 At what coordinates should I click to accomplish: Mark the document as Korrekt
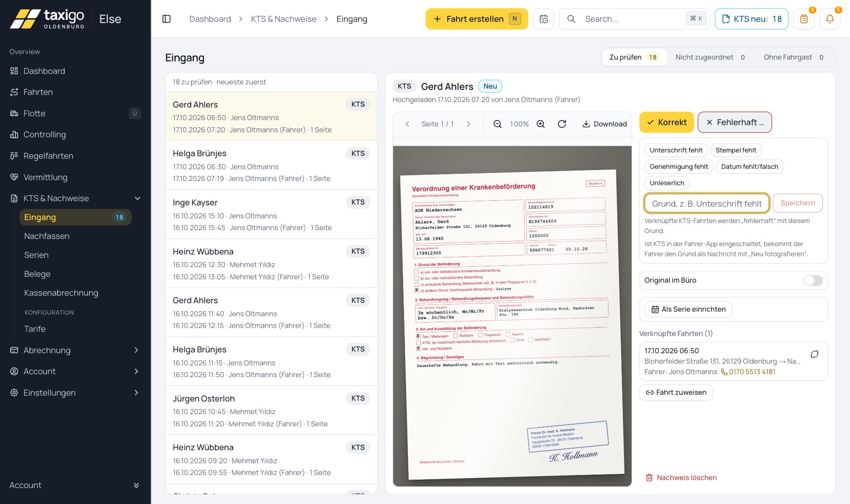point(666,122)
